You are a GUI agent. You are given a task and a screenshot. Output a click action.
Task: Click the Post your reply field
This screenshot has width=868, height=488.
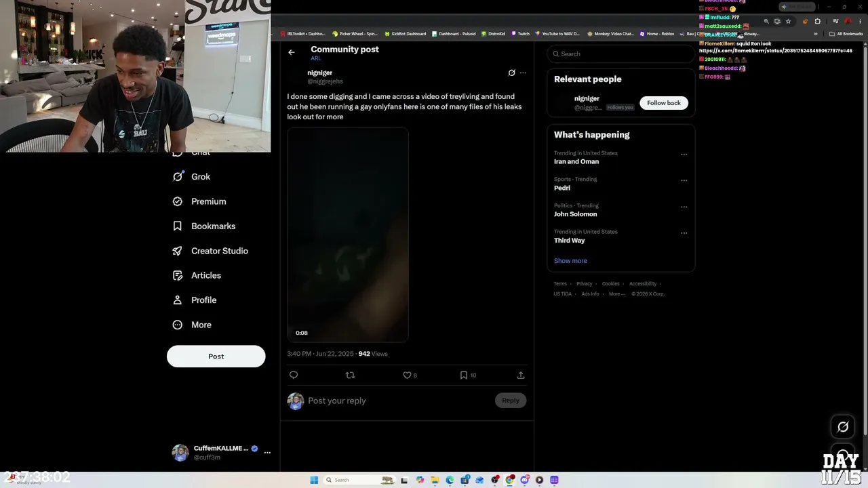399,401
